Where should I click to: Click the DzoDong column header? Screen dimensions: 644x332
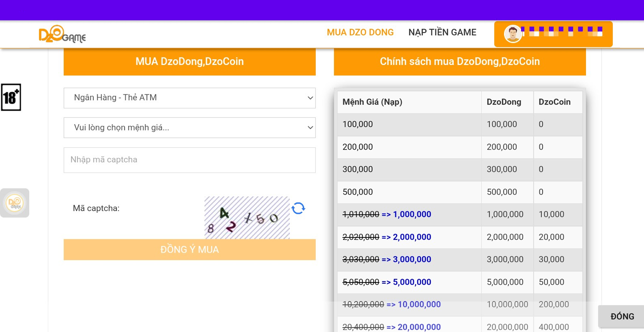507,102
